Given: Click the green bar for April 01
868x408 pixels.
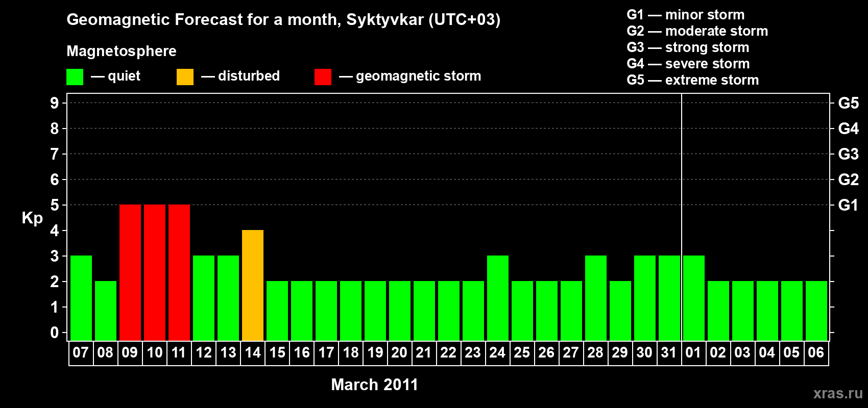Looking at the screenshot, I should (x=694, y=298).
